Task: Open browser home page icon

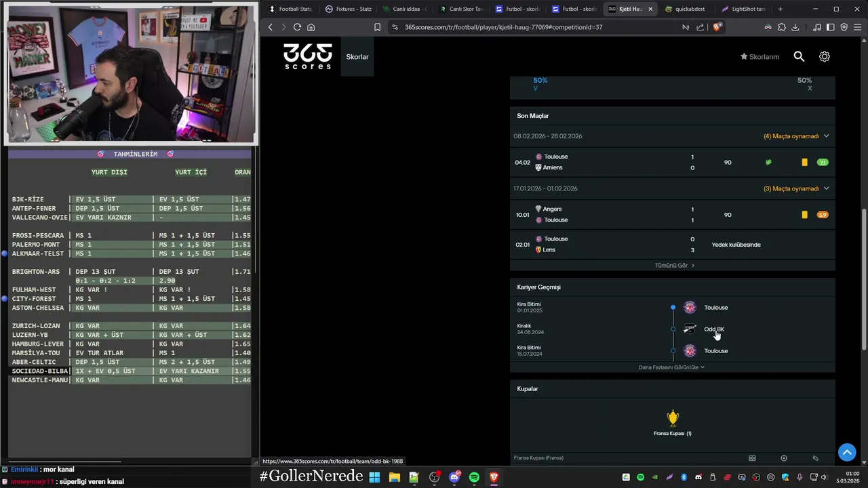Action: pos(311,27)
